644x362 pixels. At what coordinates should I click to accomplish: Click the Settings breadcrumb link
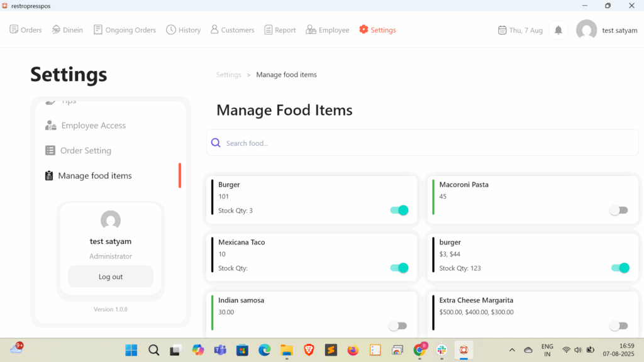[x=228, y=75]
